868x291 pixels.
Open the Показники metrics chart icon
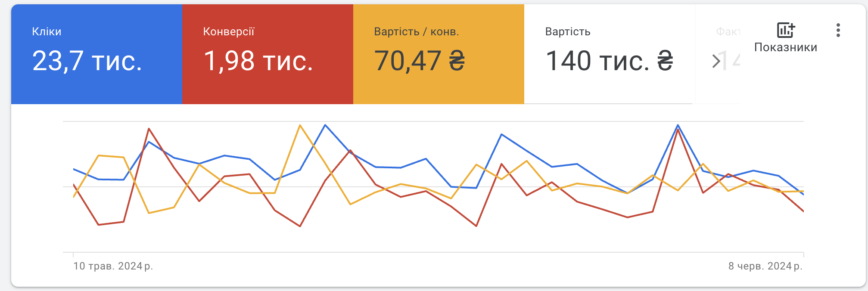[x=786, y=30]
